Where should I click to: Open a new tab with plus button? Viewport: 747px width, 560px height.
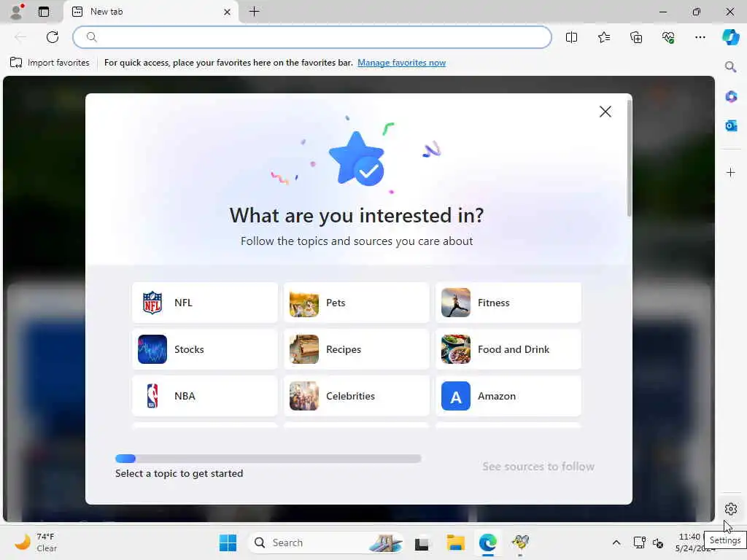[255, 12]
